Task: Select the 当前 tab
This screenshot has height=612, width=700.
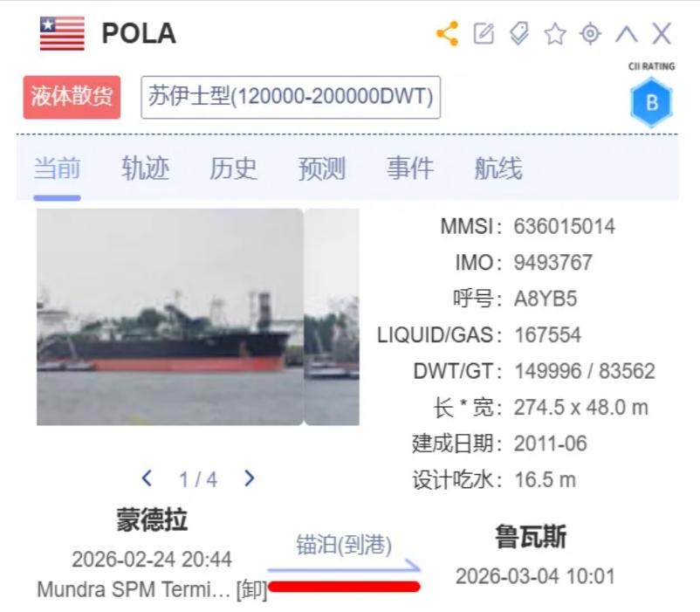Action: click(57, 168)
